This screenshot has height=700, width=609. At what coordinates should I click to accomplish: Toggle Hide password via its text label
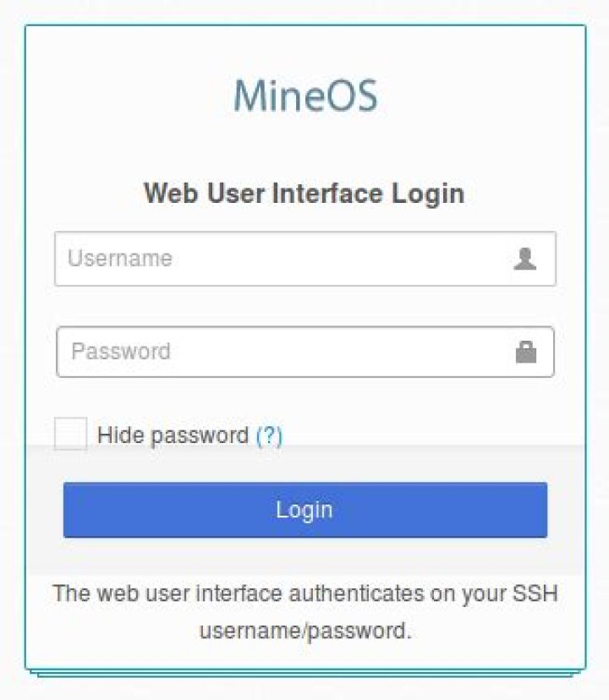173,435
